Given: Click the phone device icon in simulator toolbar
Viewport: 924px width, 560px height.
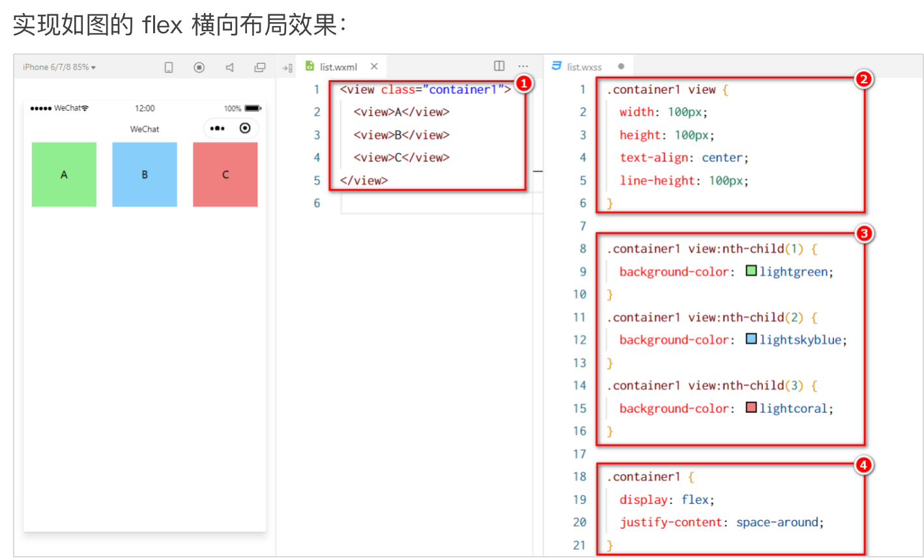Looking at the screenshot, I should click(169, 67).
